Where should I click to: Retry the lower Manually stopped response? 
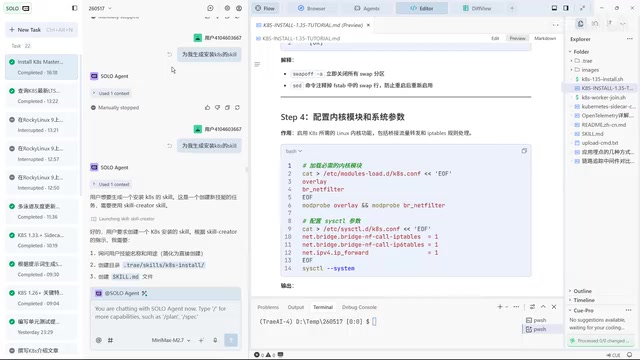238,108
